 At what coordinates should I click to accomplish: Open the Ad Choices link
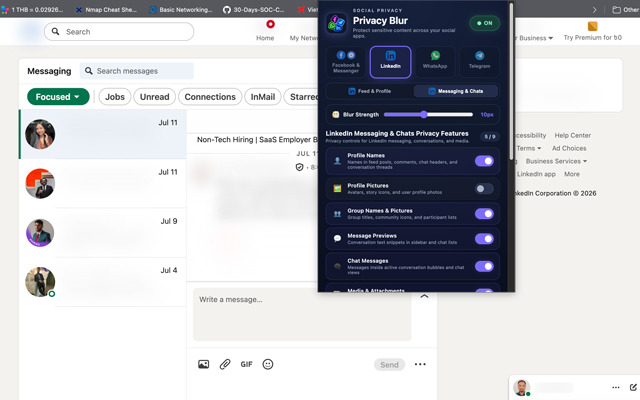click(569, 148)
